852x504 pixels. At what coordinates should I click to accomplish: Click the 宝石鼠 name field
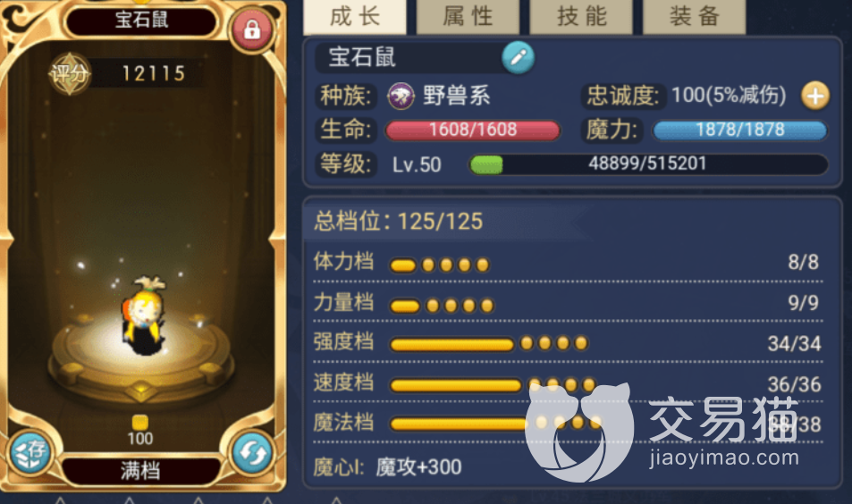[409, 57]
